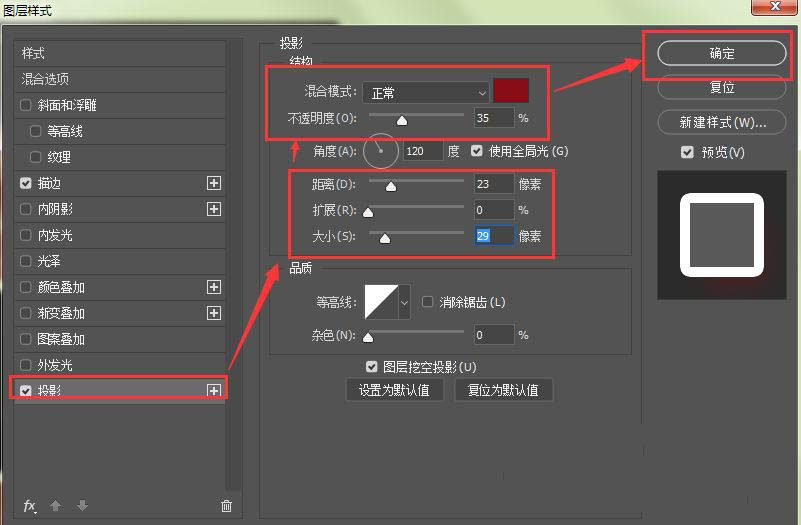Click the 角度 field showing 120
Viewport: 801px width, 525px height.
(423, 151)
